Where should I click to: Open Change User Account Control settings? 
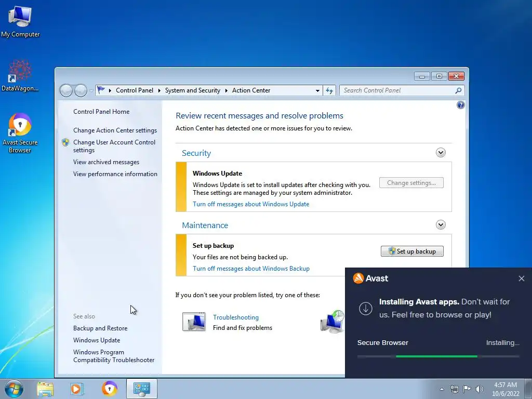114,146
